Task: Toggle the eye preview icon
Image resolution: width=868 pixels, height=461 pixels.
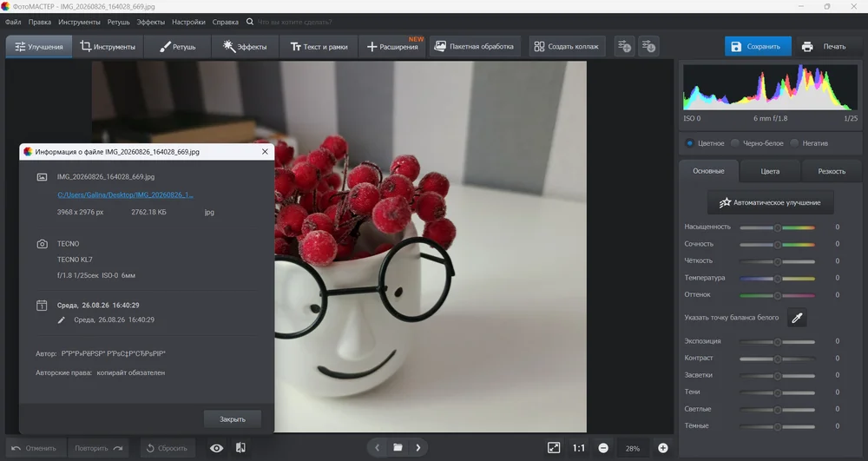Action: tap(216, 448)
